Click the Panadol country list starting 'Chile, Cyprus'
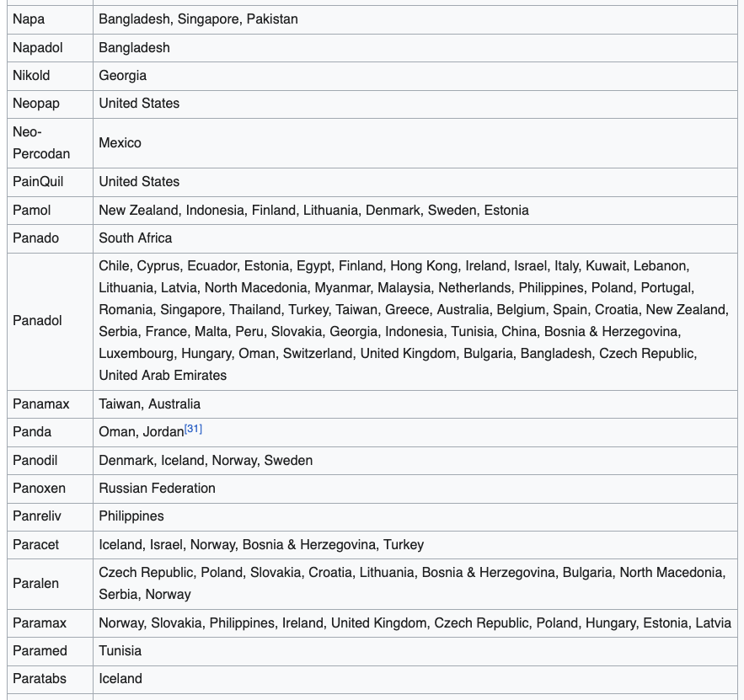 coord(414,321)
